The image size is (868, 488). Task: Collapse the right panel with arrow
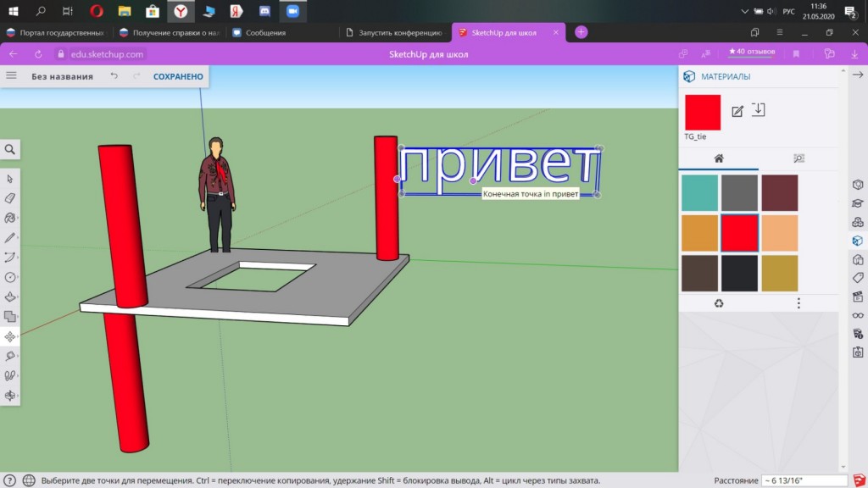857,75
